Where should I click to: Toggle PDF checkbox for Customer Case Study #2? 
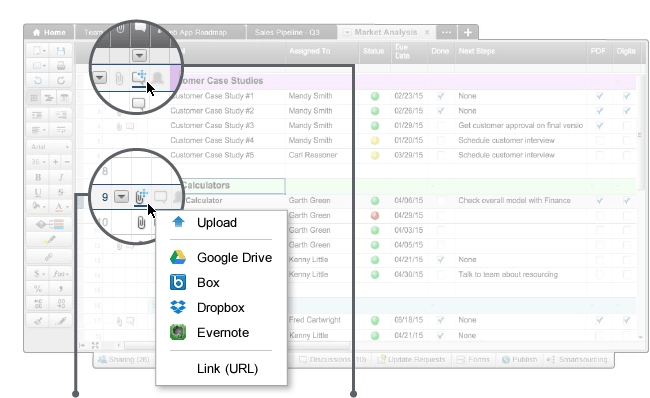600,111
